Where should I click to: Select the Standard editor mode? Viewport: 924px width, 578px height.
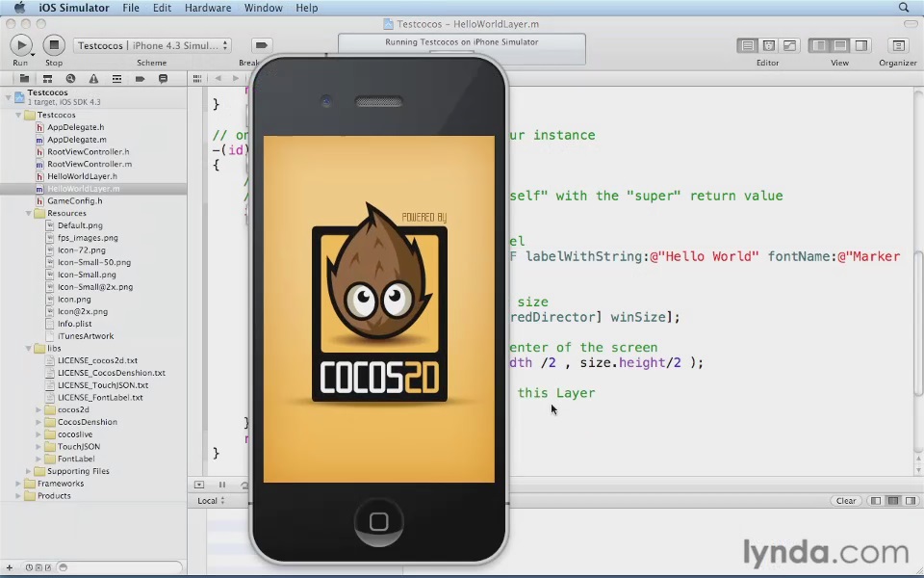point(747,45)
